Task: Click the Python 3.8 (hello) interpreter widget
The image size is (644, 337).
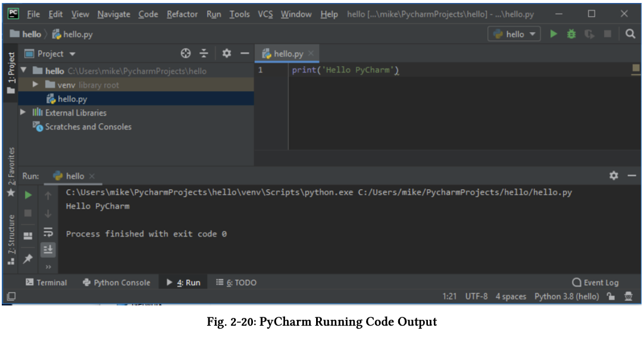Action: (x=567, y=297)
